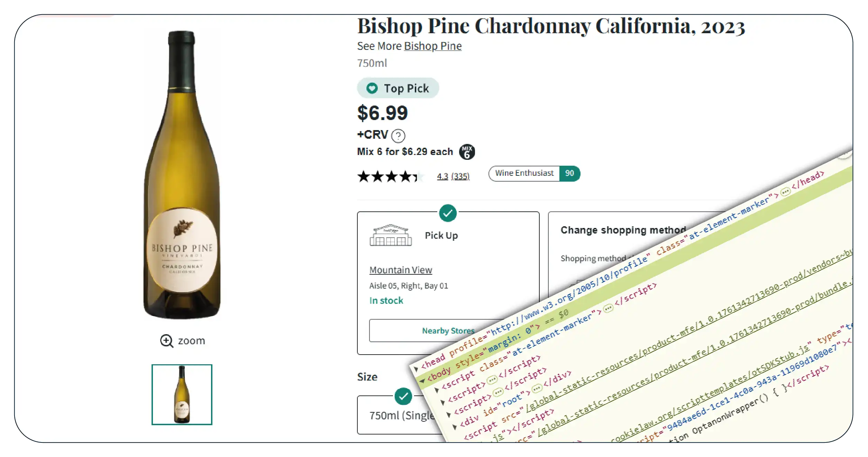Click the ellipsis inside the head element

click(786, 191)
